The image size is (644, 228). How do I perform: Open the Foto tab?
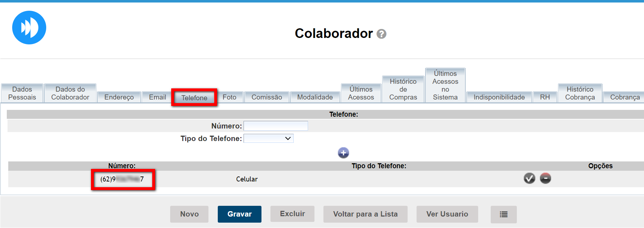229,97
